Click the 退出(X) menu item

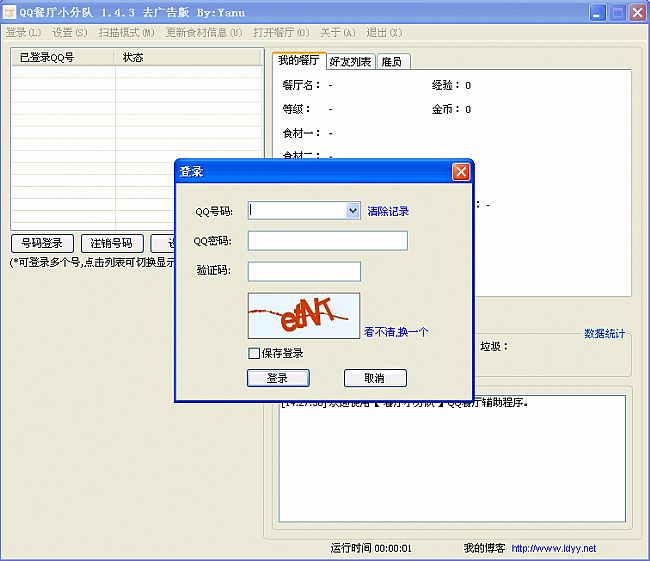[x=384, y=32]
